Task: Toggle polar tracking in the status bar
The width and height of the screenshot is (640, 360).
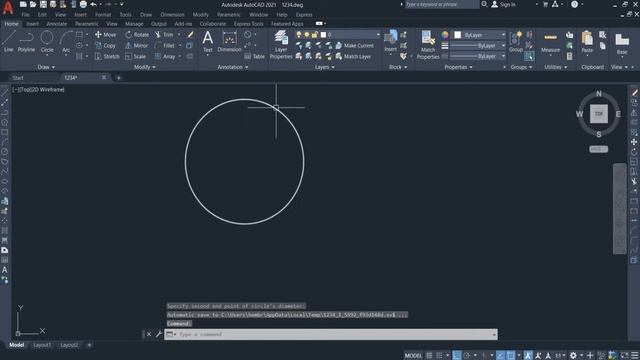Action: pyautogui.click(x=467, y=356)
